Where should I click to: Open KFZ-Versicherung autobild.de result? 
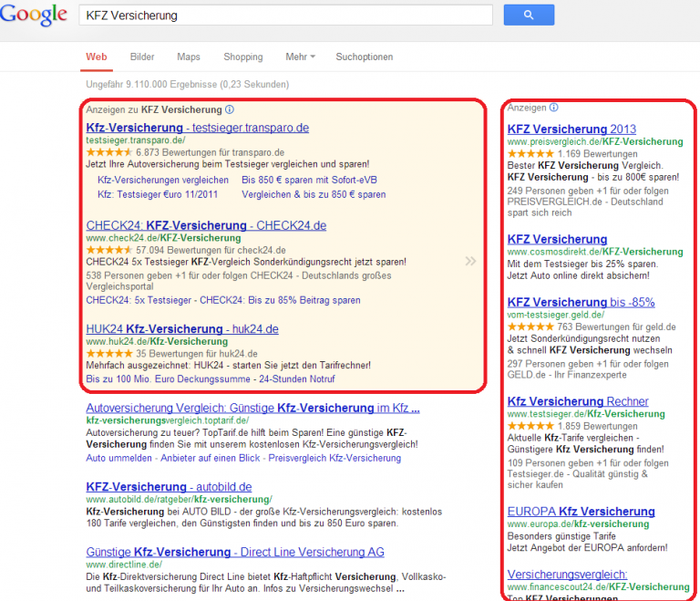point(169,487)
